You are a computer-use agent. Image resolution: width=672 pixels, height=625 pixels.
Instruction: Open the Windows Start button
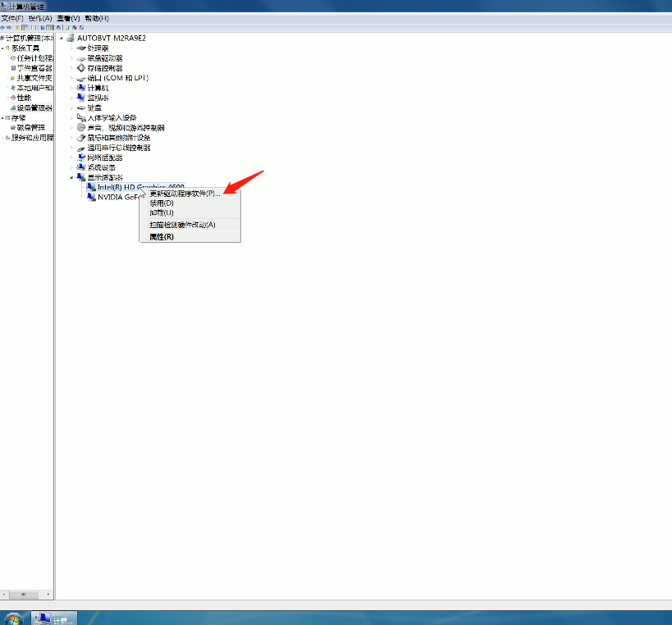13,619
